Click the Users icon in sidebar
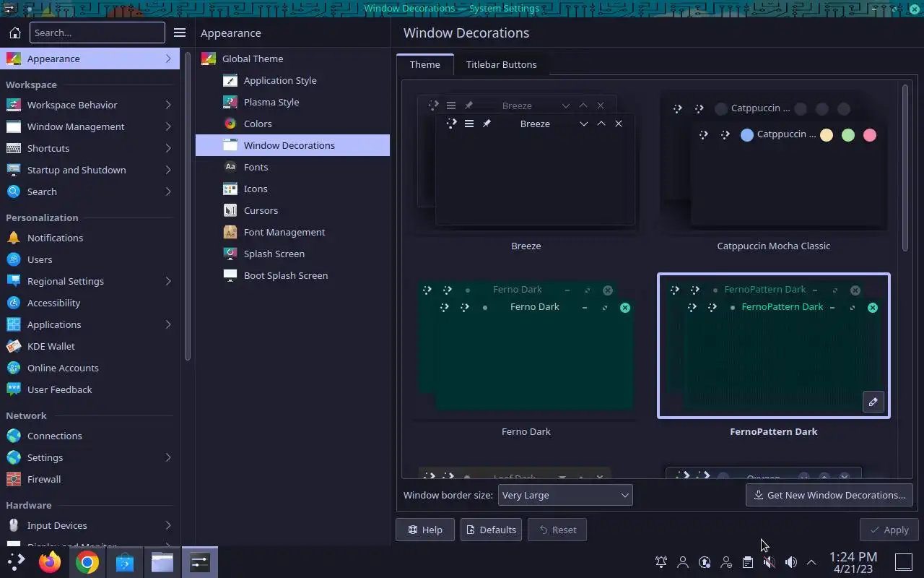This screenshot has height=578, width=924. click(13, 259)
